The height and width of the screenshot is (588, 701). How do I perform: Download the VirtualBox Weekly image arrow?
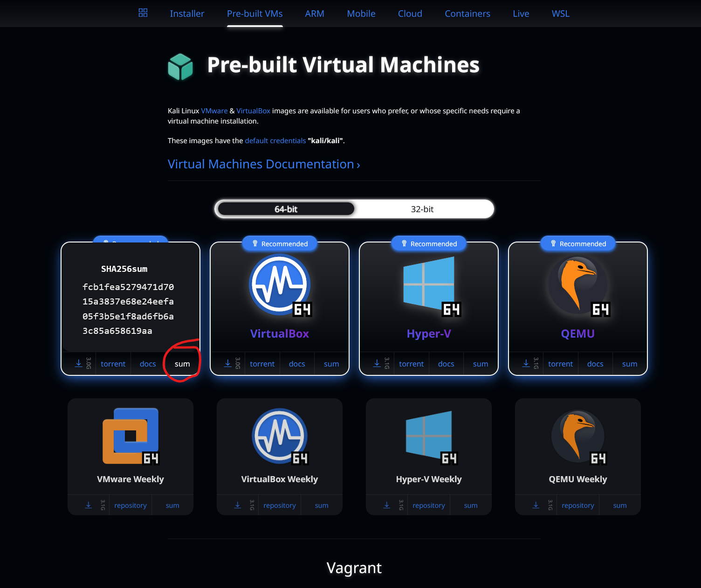click(238, 505)
